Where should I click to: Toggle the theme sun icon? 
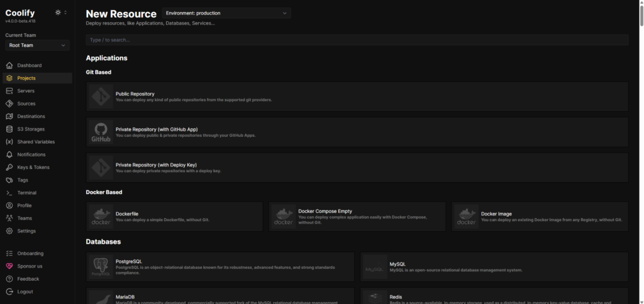click(x=58, y=13)
